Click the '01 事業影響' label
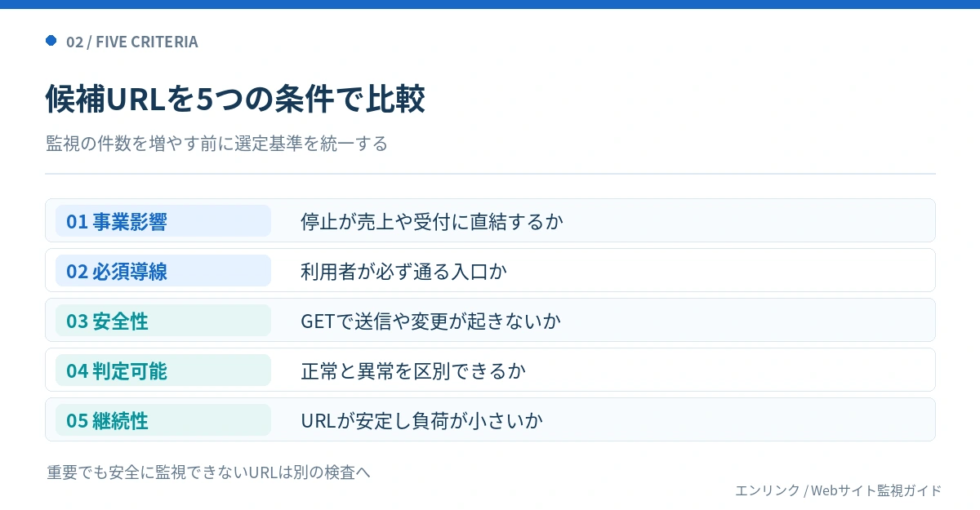Screen dimensions: 980x510 (163, 221)
